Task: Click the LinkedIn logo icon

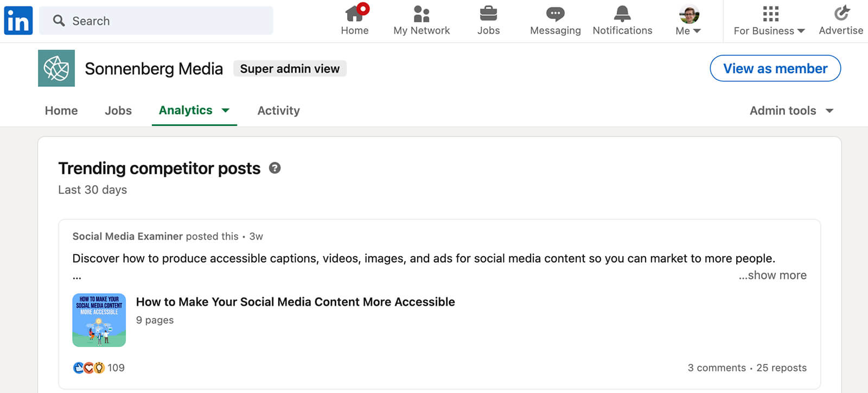Action: click(x=18, y=21)
